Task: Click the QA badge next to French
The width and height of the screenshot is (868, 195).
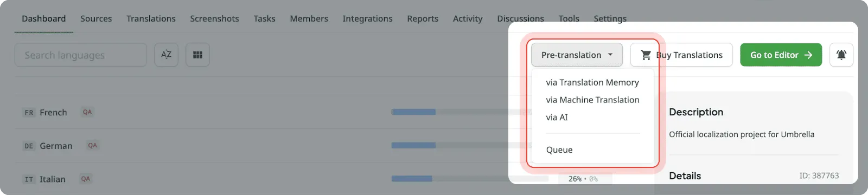Action: [87, 112]
